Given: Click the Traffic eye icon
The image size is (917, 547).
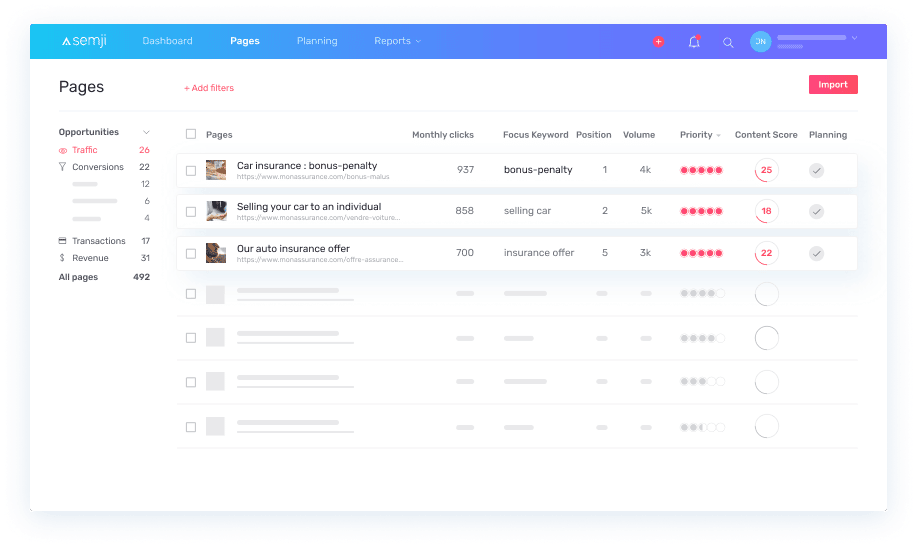Looking at the screenshot, I should [63, 150].
